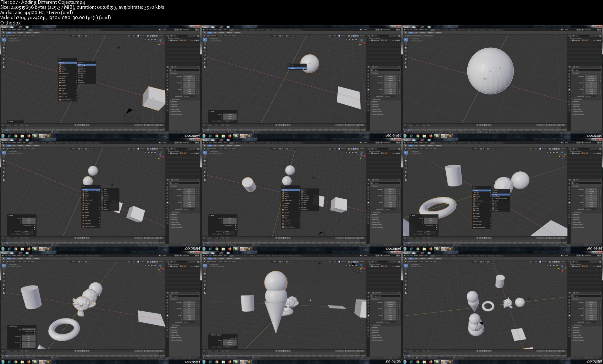The width and height of the screenshot is (603, 364).
Task: Open Sublime Text from the 00:07:06 frame taskbar
Action: 249,362
